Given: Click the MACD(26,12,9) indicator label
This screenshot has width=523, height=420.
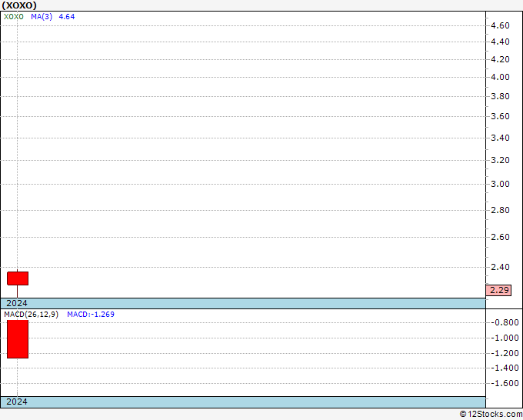Looking at the screenshot, I should pyautogui.click(x=31, y=315).
